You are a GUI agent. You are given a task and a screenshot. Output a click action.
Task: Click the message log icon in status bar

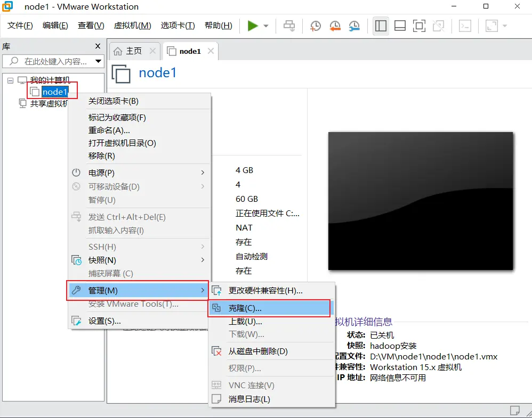[x=515, y=410]
